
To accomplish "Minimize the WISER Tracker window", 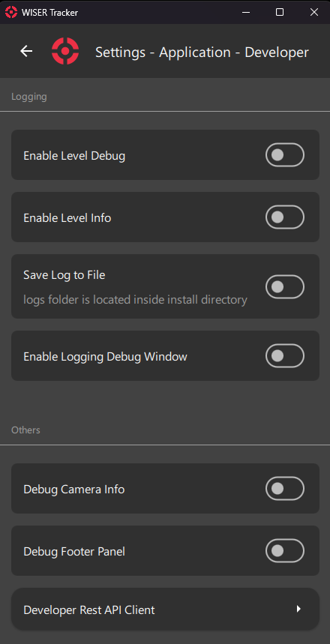I will 246,12.
